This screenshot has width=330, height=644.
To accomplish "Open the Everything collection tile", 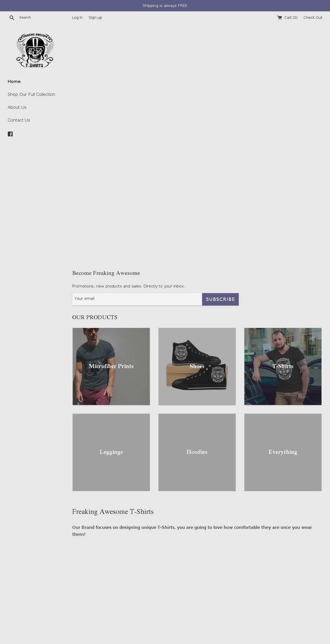I will 283,452.
